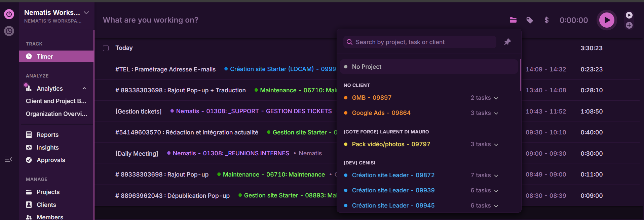Collapse the Analytics section chevron
This screenshot has height=220, width=644.
84,89
